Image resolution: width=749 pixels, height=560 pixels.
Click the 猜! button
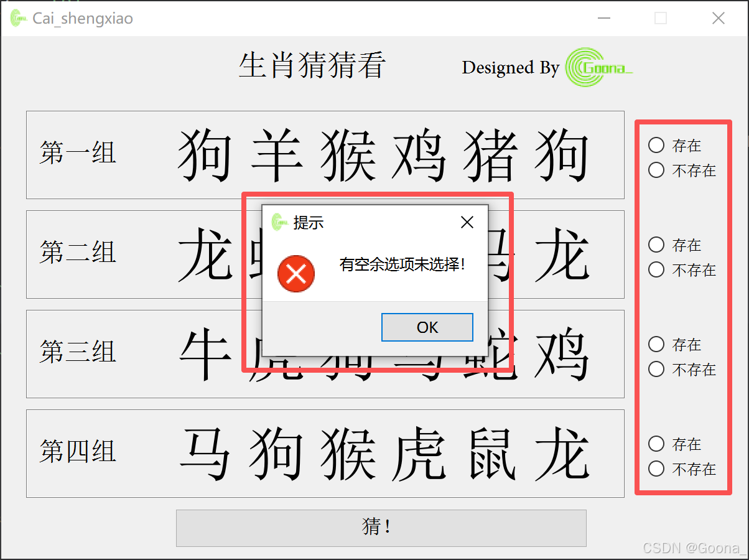tap(381, 528)
